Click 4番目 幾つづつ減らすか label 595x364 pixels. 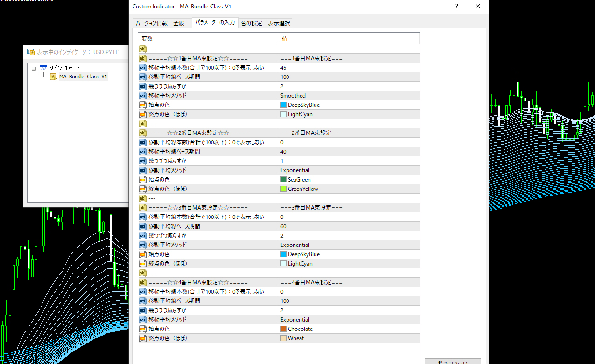167,310
